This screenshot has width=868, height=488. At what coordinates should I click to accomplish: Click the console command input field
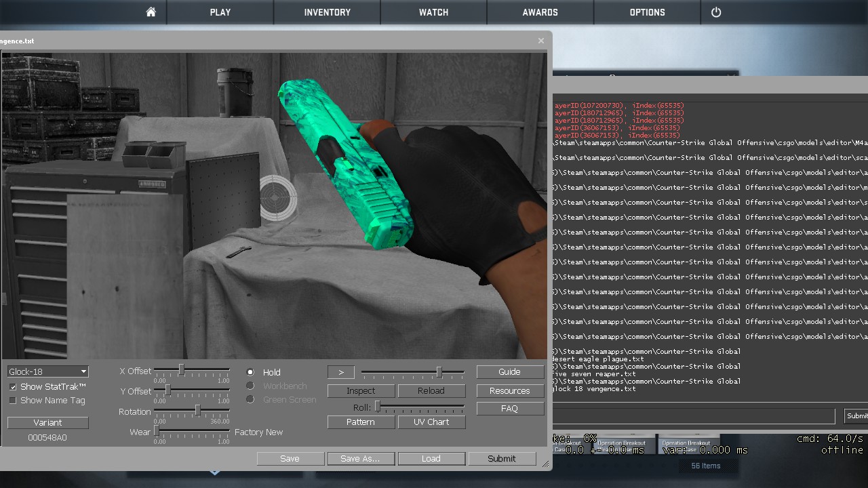point(694,415)
